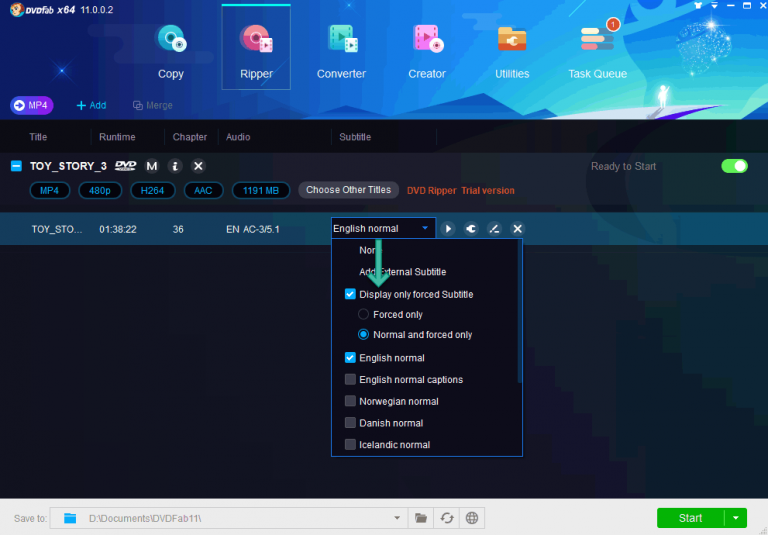Click the Add source button
Screen dimensions: 768x535
pyautogui.click(x=92, y=105)
